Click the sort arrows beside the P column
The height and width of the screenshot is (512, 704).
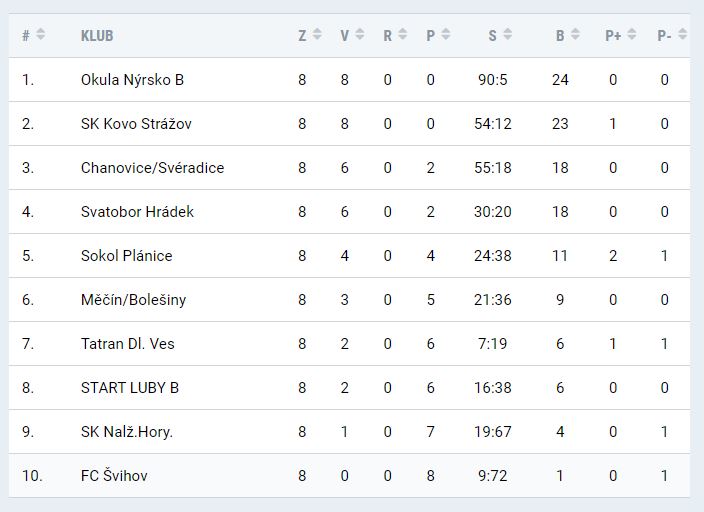pos(445,35)
